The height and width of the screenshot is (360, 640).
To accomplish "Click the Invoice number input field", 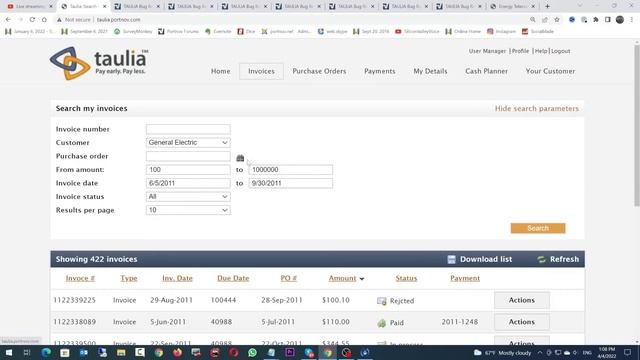I will [x=188, y=129].
